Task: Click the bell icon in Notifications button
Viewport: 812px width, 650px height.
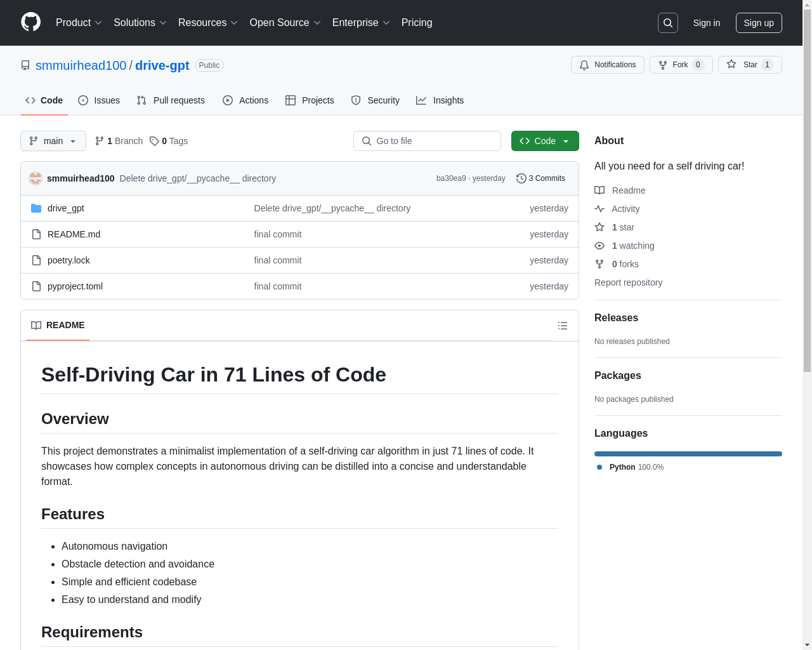Action: coord(584,65)
